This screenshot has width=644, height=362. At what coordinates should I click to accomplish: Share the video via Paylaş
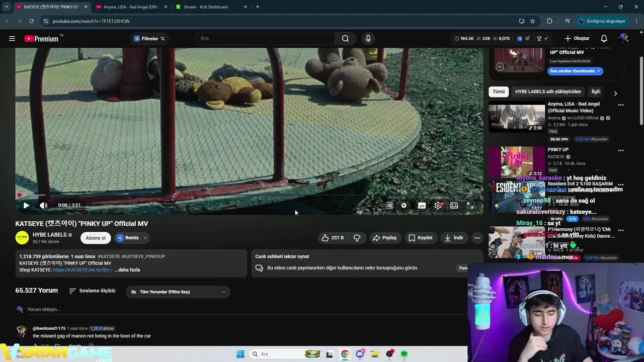click(384, 238)
